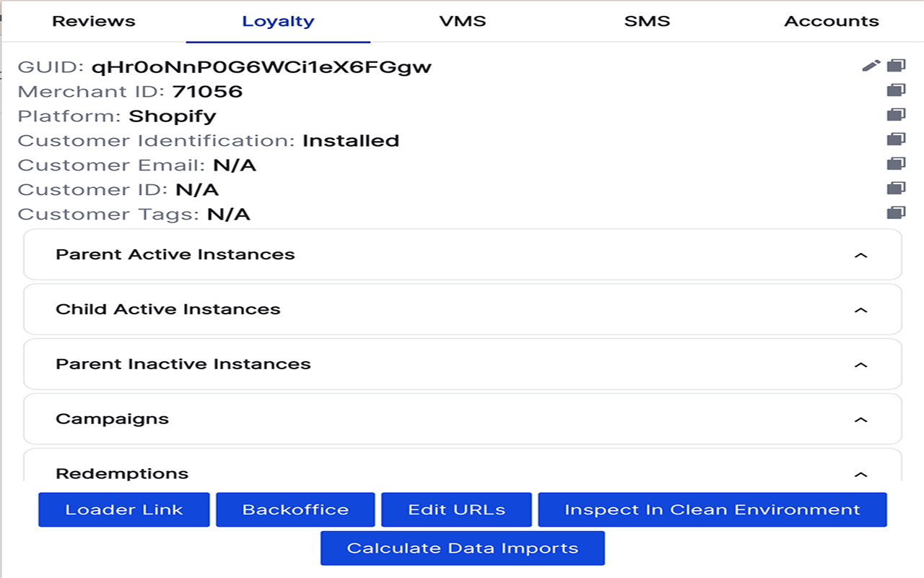Expand Parent Active Instances chevron

coord(860,255)
